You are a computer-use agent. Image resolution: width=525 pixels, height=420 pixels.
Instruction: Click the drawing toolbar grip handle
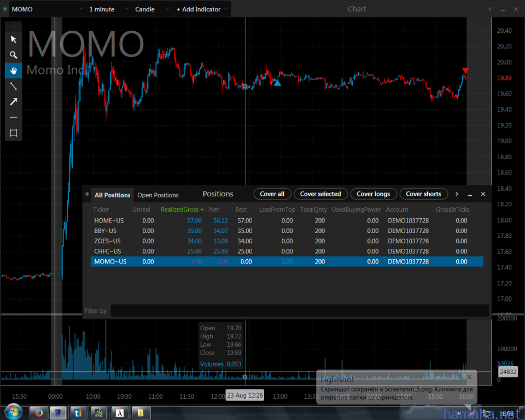point(14,26)
